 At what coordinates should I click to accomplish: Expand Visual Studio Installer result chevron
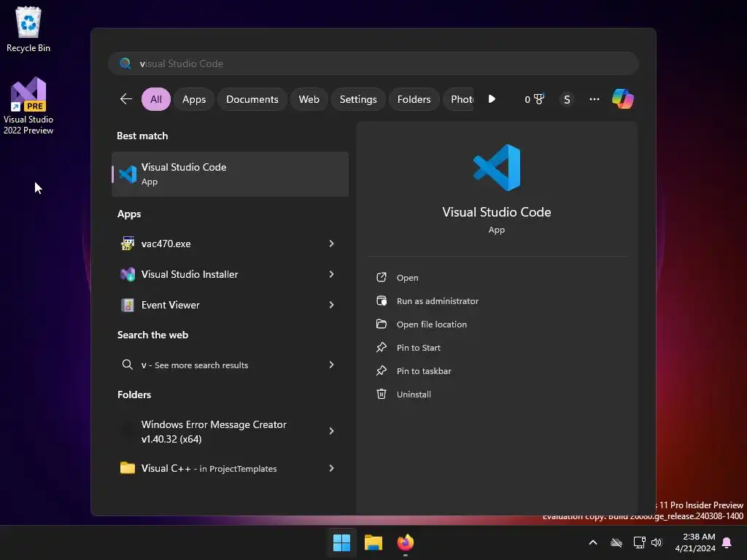[332, 274]
